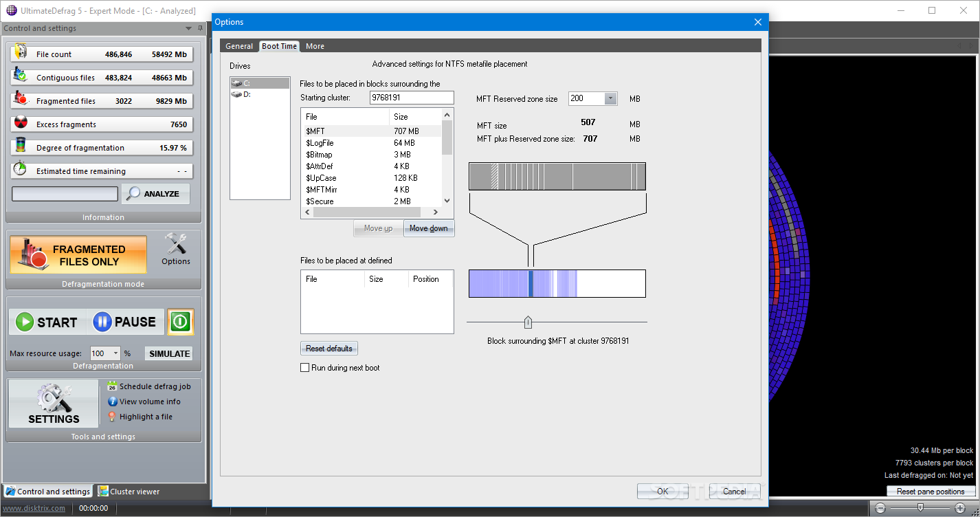
Task: Click the Reset defaults button
Action: [x=329, y=349]
